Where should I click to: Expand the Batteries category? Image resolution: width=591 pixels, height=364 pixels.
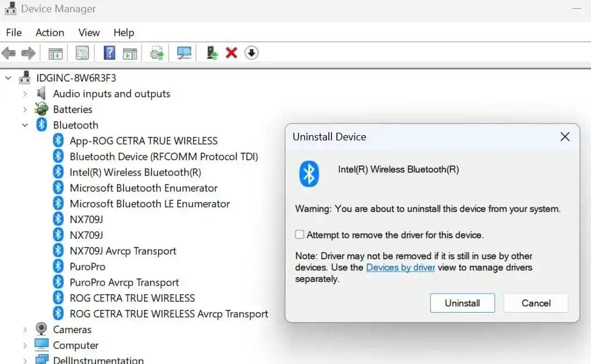pyautogui.click(x=25, y=109)
